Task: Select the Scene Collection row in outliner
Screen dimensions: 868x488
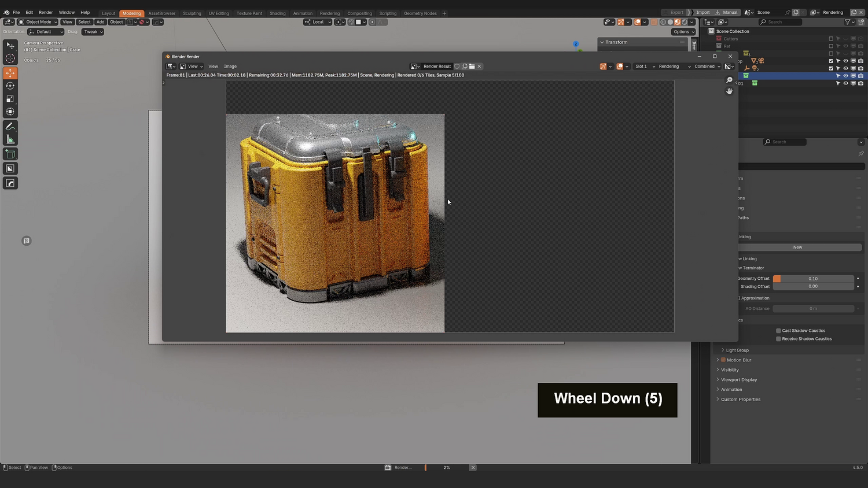Action: 732,31
